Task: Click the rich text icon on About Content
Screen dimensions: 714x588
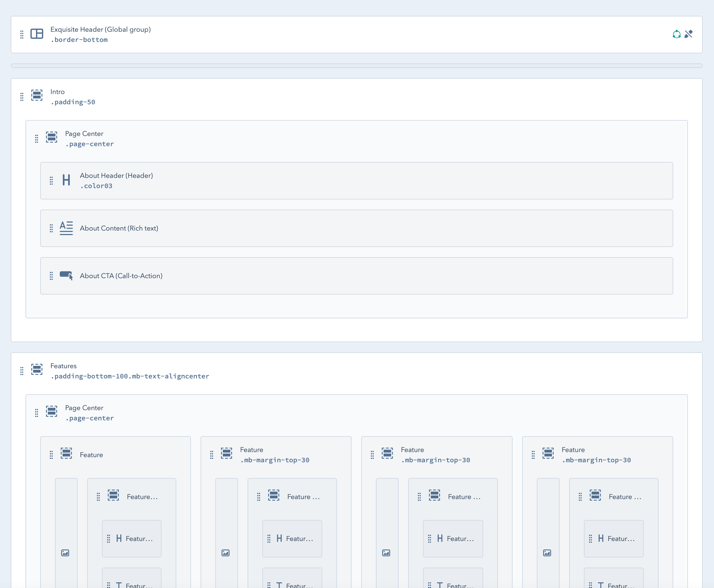Action: tap(66, 228)
